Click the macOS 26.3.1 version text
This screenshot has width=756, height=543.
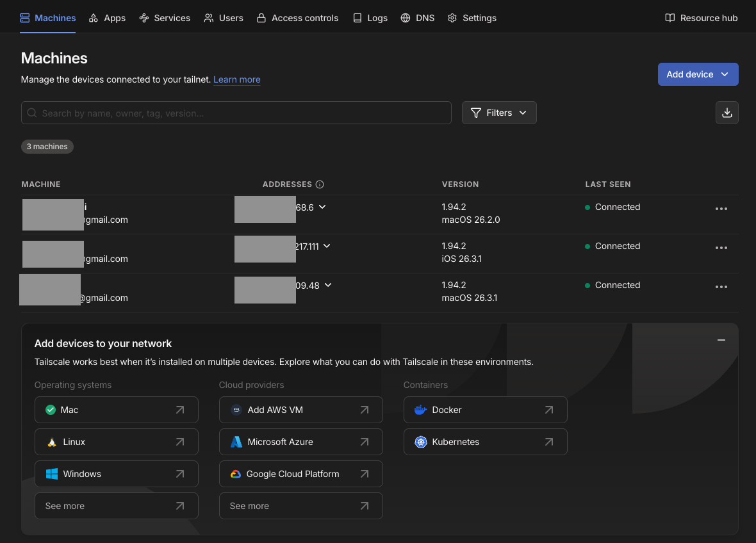[x=470, y=298]
